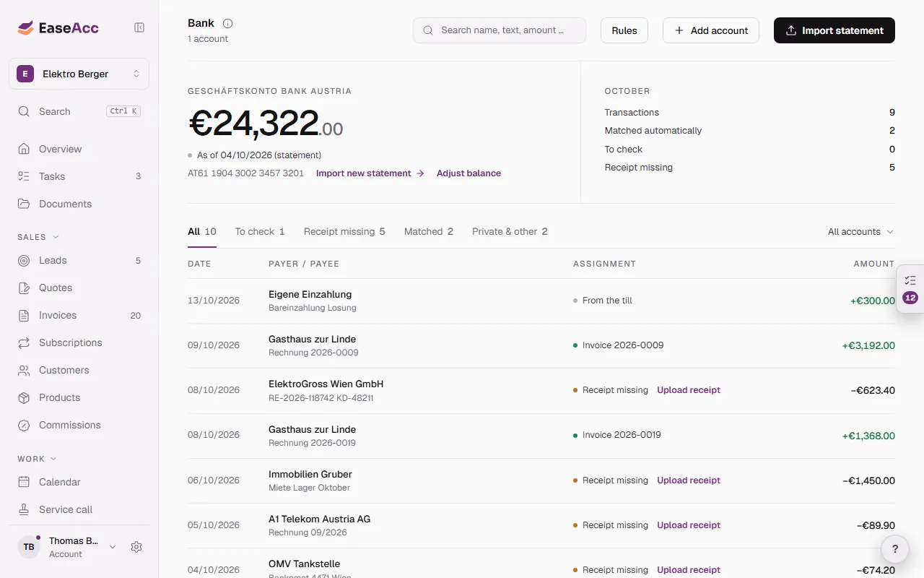Click the Import new statement link
Screen dimensions: 924x578
tap(370, 173)
